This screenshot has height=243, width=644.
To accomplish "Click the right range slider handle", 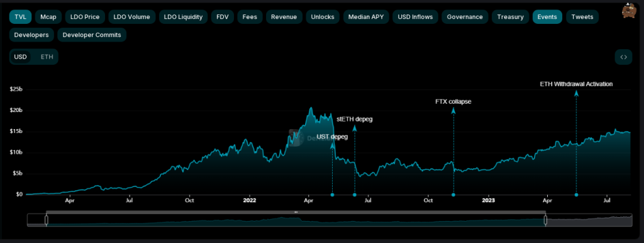I will 545,220.
